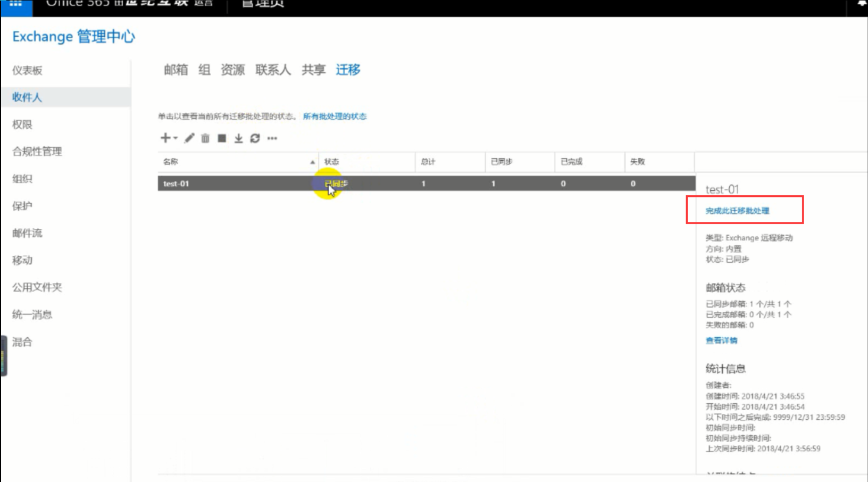Switch to the 资源 tab
Viewport: 868px width, 482px height.
[x=233, y=70]
